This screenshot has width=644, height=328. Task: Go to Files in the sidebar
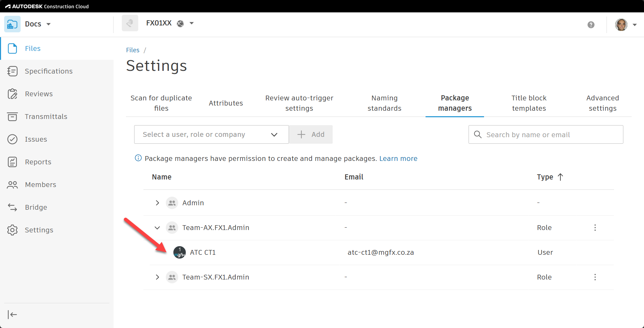pos(57,48)
